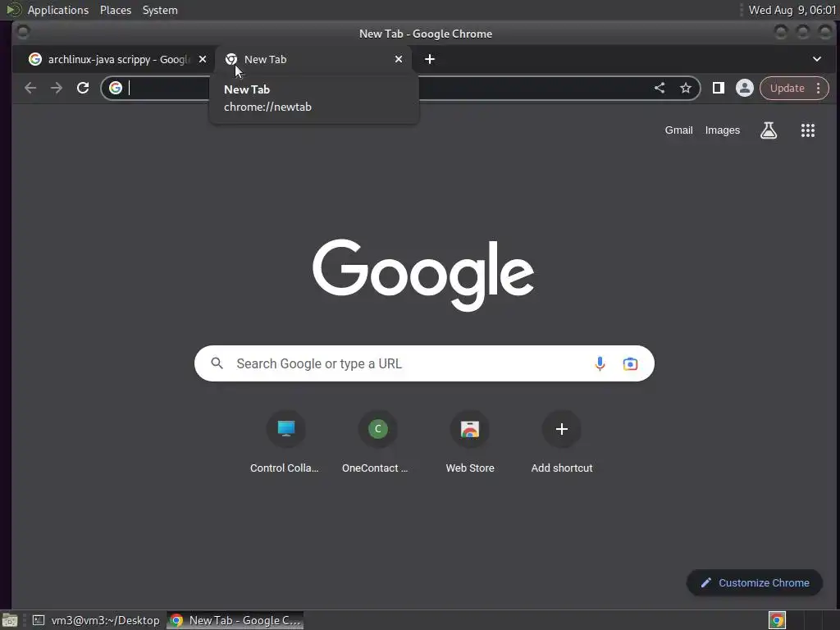Image resolution: width=840 pixels, height=630 pixels.
Task: Click show desktop icon in bottom panel
Action: (10, 620)
